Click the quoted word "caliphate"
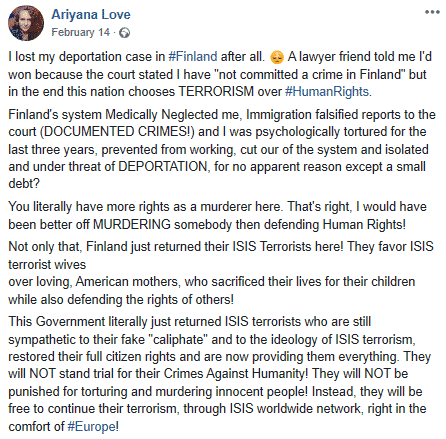 tap(178, 339)
